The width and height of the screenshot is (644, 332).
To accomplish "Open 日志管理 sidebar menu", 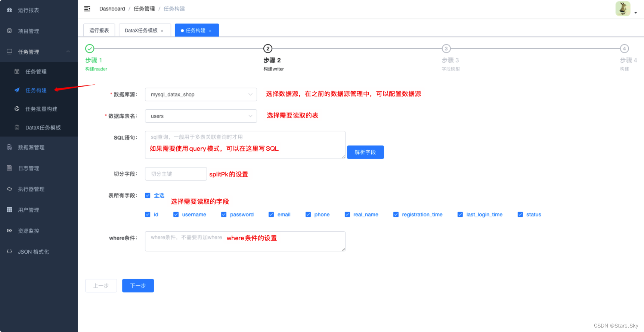I will pos(39,168).
